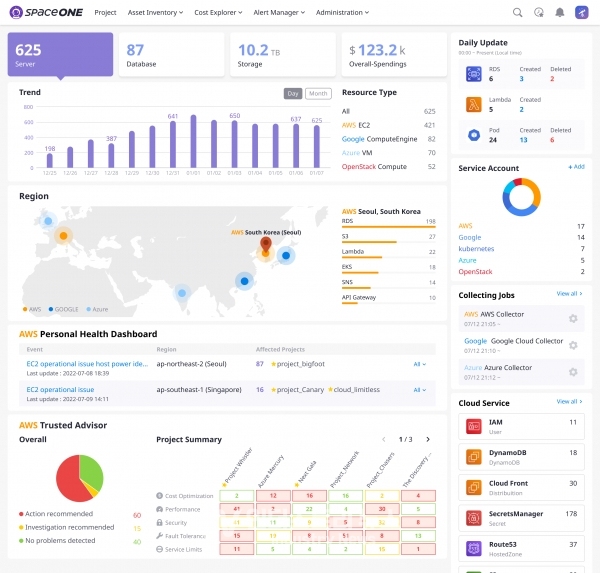Screen dimensions: 600x573
Task: Click the SecretsManager service icon
Action: point(474,518)
